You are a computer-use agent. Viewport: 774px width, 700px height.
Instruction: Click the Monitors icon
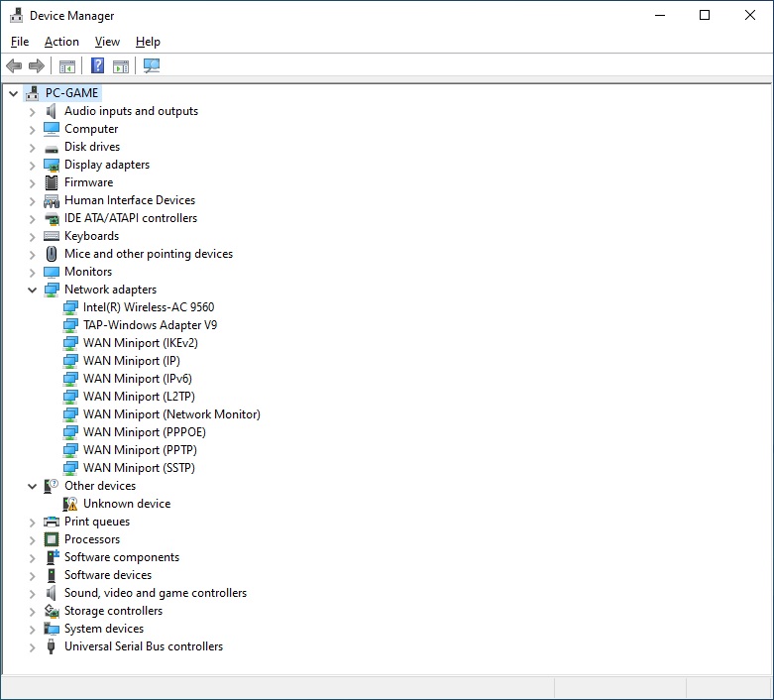[52, 273]
